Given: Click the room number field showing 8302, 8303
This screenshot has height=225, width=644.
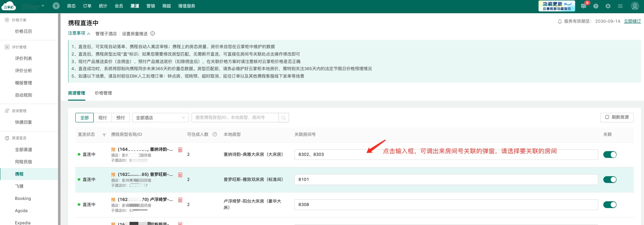Looking at the screenshot, I should tap(446, 155).
